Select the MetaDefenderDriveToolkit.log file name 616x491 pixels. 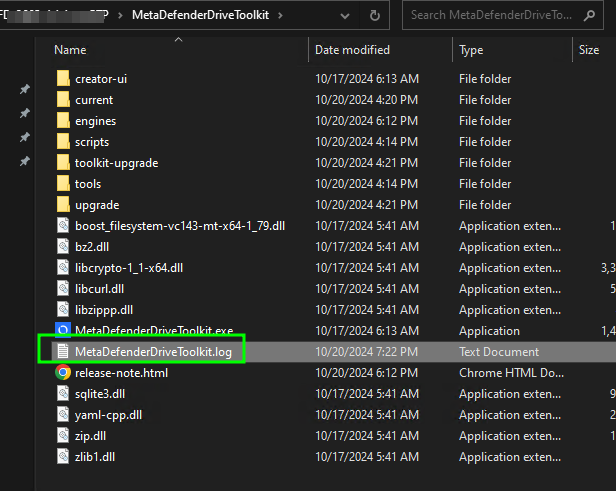point(153,352)
